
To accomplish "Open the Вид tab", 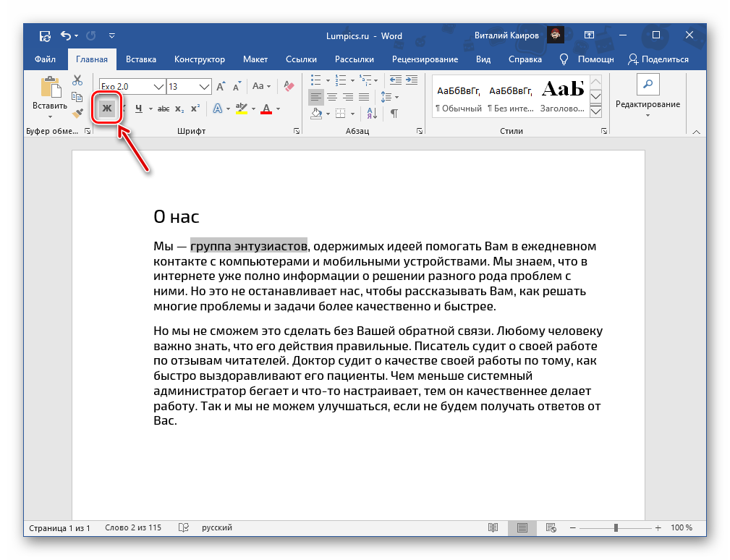I will tap(483, 59).
